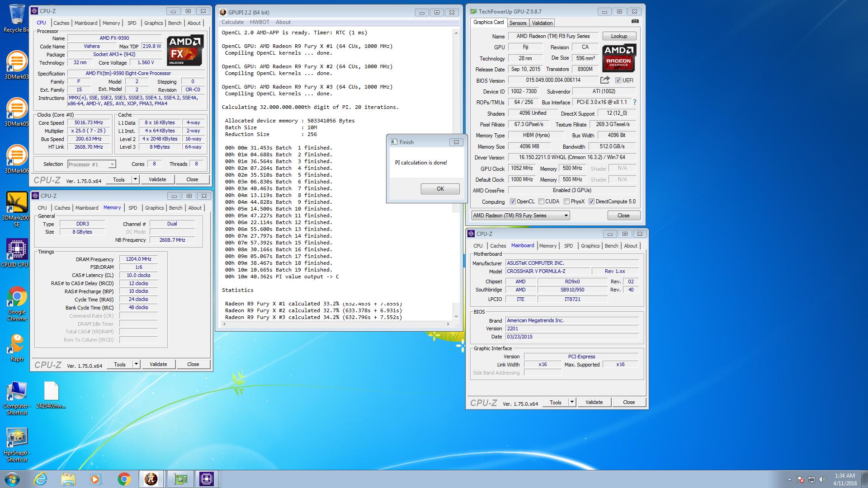Image resolution: width=868 pixels, height=488 pixels.
Task: Show hidden tray icons arrow
Action: point(789,479)
